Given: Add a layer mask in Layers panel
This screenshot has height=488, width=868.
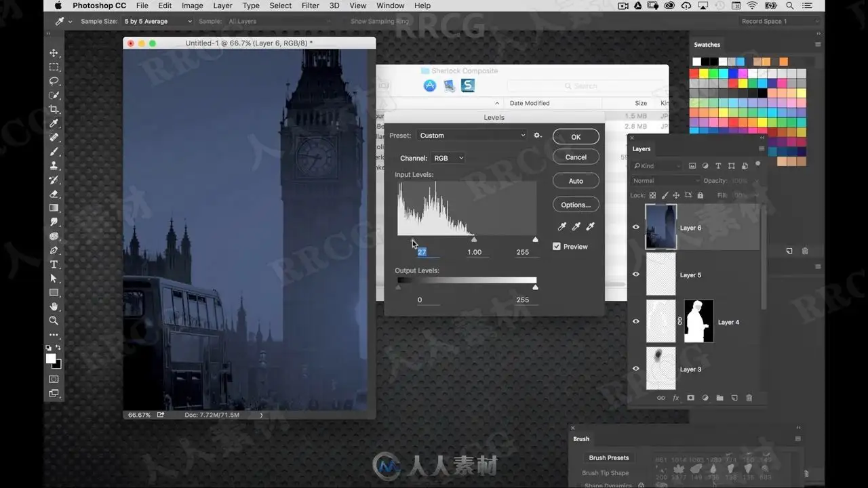Looking at the screenshot, I should pos(690,399).
